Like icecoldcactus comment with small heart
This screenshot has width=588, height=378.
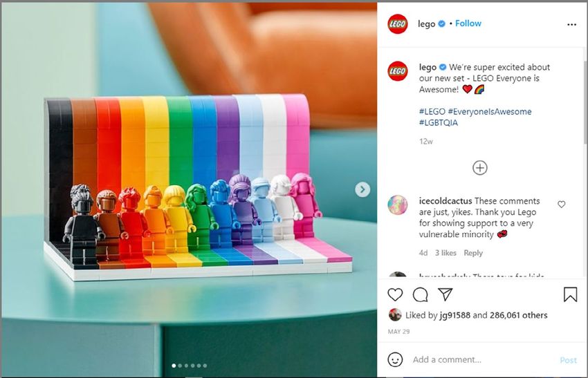[x=561, y=204]
